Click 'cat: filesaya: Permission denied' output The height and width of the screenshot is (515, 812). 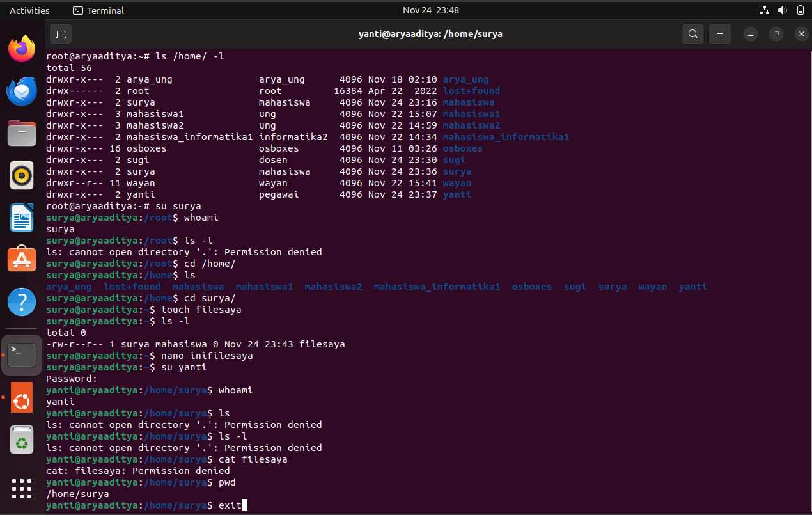click(x=138, y=471)
